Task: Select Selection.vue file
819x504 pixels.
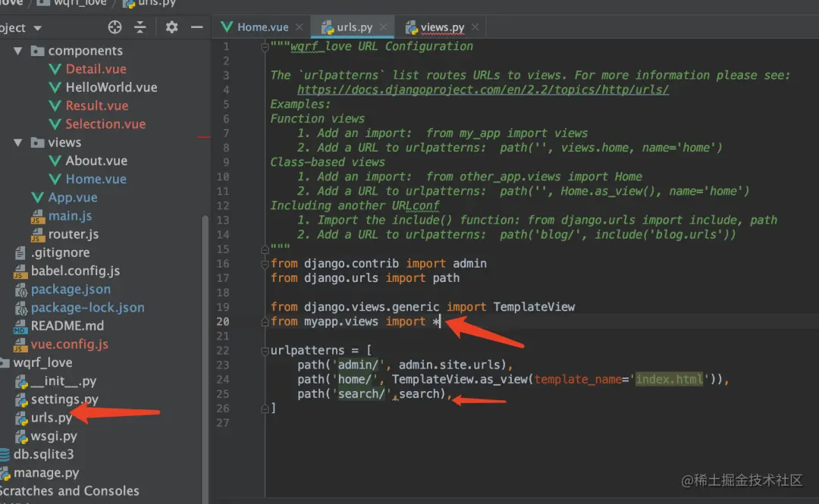Action: click(x=105, y=124)
